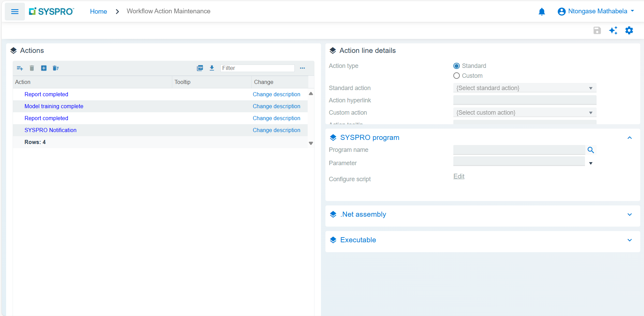This screenshot has height=316, width=644.
Task: Click the Filter input field
Action: pyautogui.click(x=257, y=68)
